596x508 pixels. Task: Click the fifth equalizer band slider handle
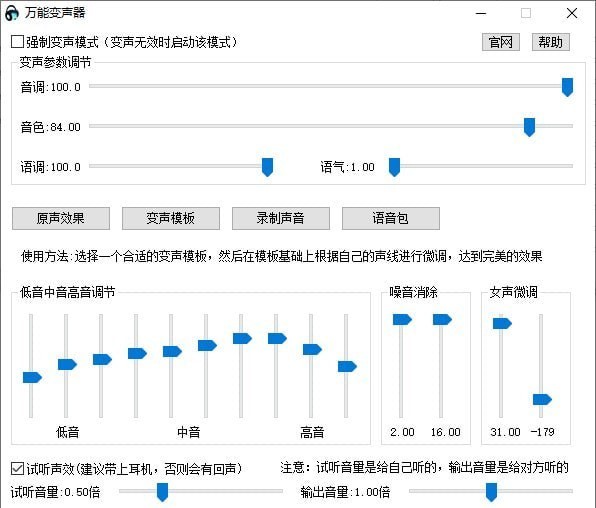pos(172,351)
